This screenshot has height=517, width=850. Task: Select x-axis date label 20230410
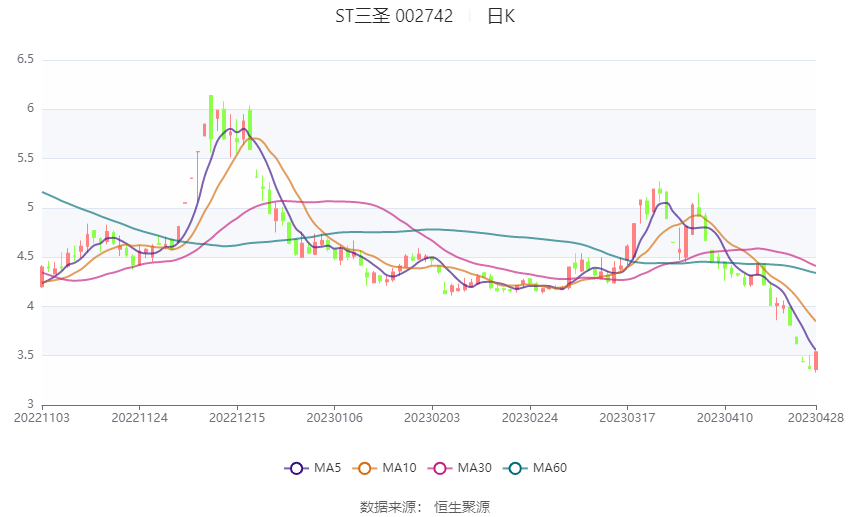[725, 418]
